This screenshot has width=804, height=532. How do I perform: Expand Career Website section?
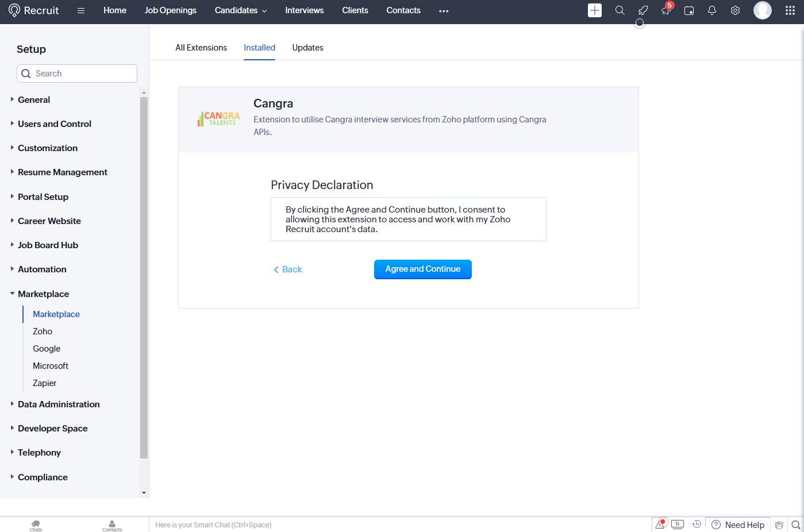tap(49, 221)
